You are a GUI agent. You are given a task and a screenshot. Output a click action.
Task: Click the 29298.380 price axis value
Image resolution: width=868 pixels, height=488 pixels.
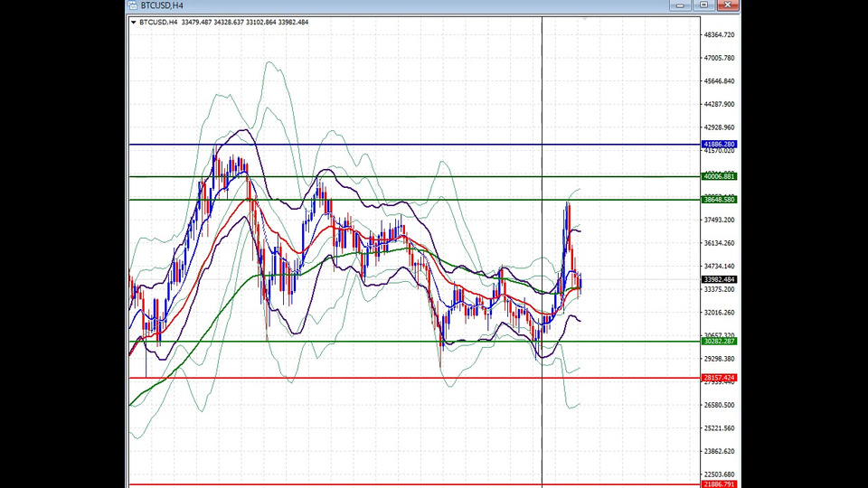[x=719, y=359]
